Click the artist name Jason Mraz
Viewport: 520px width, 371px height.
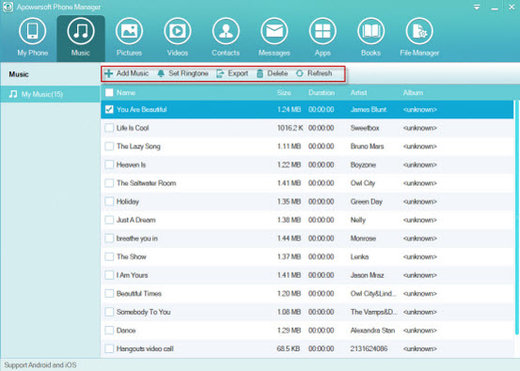(367, 275)
